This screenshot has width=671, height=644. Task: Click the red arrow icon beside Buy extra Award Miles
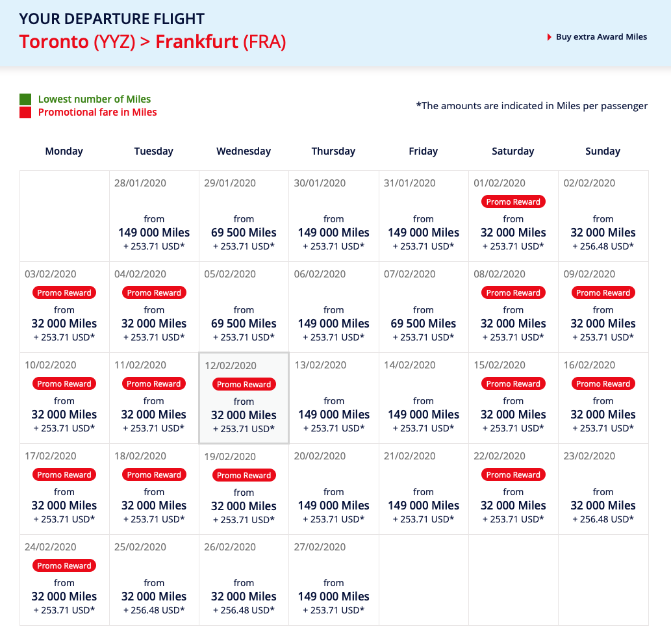point(548,37)
